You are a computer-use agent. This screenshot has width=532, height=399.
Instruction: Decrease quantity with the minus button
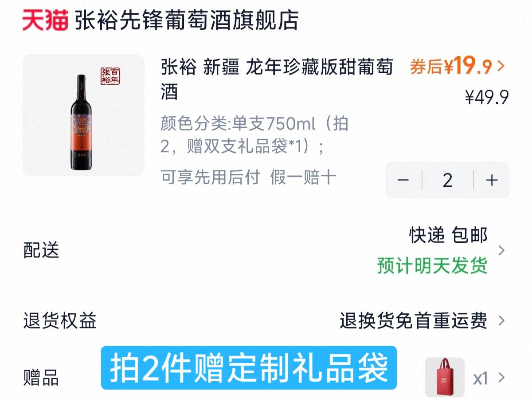[x=403, y=180]
